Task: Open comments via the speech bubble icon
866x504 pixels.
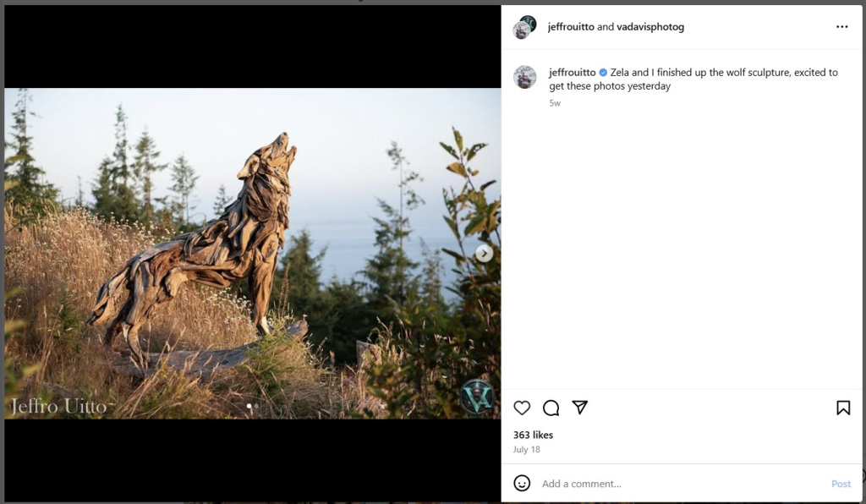Action: tap(551, 408)
